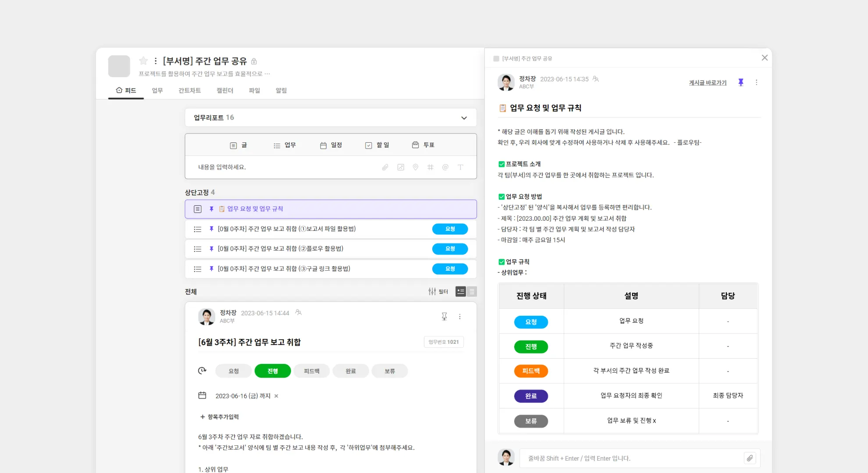Click the location pin icon in editor
Viewport: 868px width, 473px height.
(x=416, y=167)
